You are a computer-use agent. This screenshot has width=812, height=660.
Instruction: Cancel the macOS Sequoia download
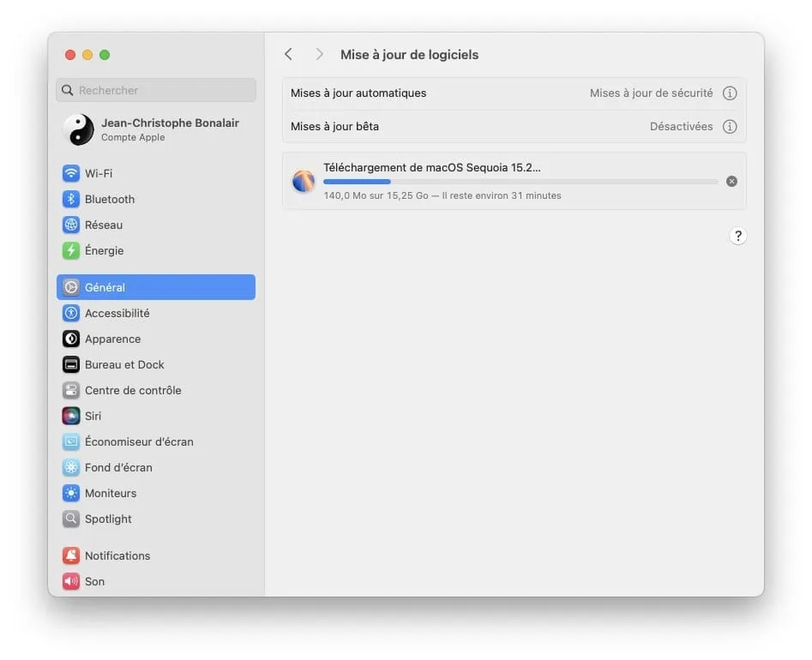pos(731,181)
